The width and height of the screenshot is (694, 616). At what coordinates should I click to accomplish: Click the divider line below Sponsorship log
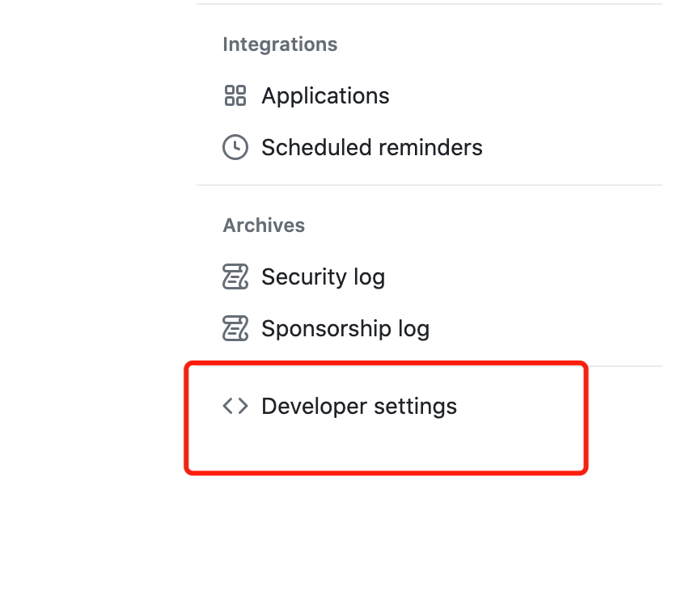tap(623, 366)
